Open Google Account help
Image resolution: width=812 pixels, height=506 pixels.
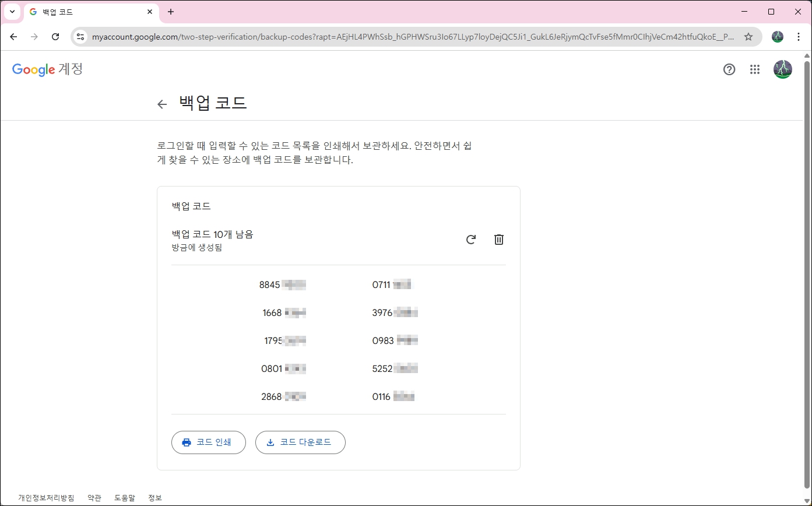pyautogui.click(x=729, y=69)
